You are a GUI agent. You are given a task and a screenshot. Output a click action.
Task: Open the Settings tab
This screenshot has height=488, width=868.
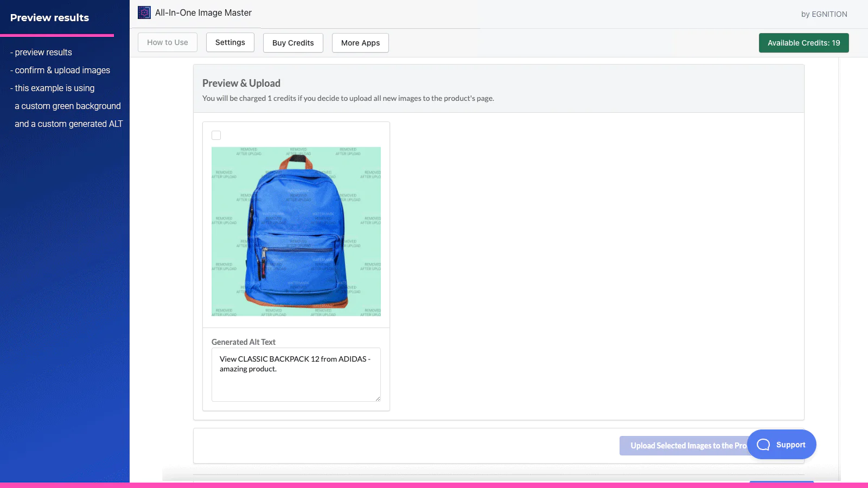pyautogui.click(x=230, y=42)
